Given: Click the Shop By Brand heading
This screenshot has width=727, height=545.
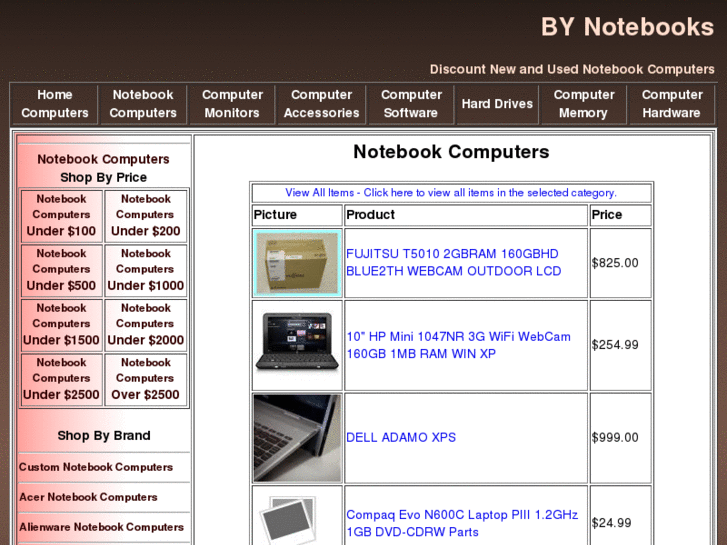Looking at the screenshot, I should (104, 436).
